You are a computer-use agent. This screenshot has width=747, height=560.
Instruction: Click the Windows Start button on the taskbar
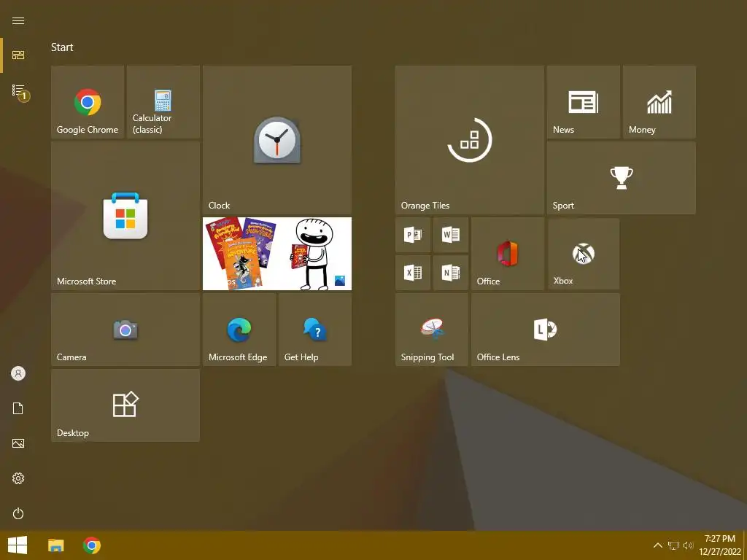click(x=18, y=545)
